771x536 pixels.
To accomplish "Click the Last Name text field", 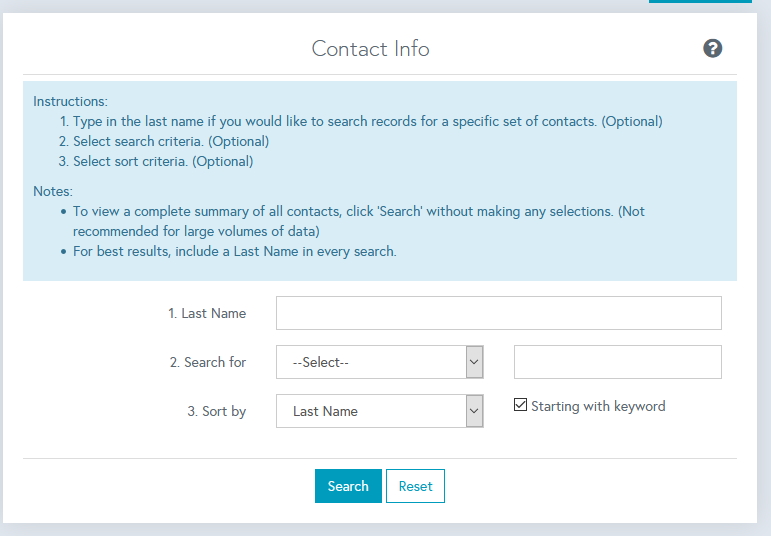I will coord(499,313).
